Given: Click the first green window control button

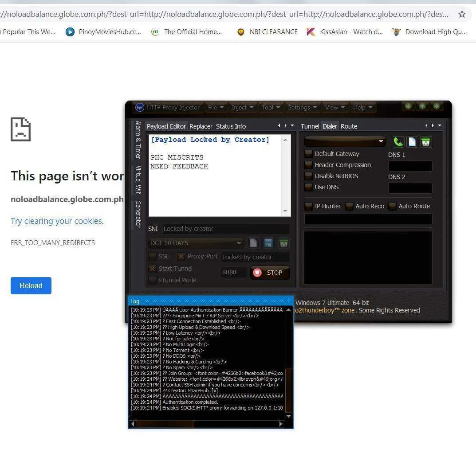Looking at the screenshot, I should pyautogui.click(x=408, y=106).
